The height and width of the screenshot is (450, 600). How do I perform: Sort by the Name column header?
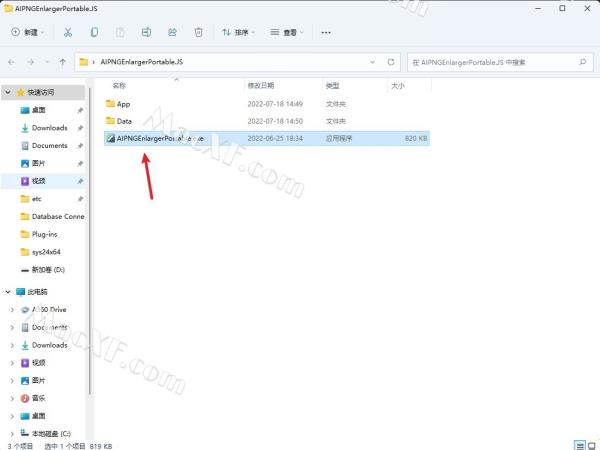click(119, 86)
